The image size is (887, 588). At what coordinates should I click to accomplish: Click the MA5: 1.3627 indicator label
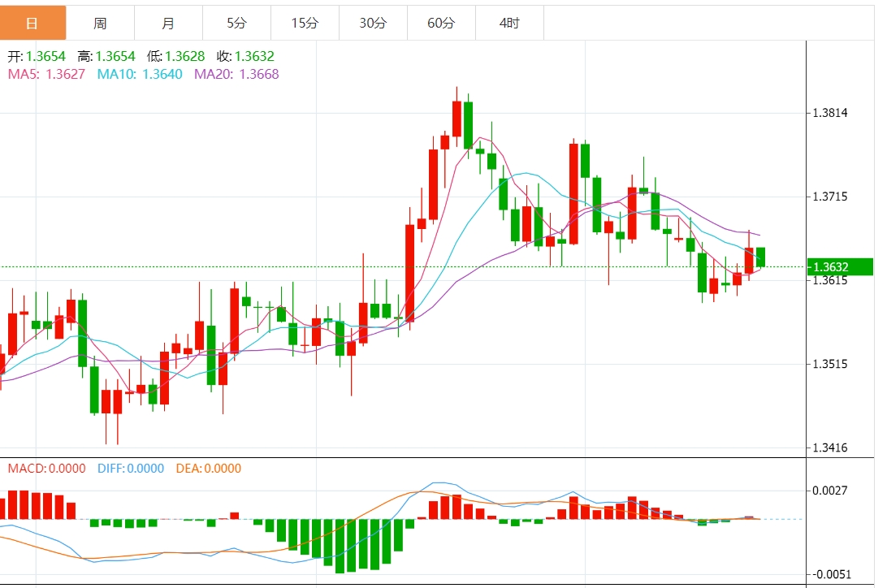[46, 74]
